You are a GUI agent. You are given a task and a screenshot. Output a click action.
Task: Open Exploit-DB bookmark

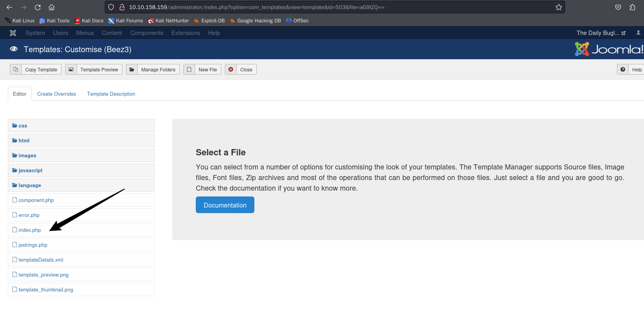click(209, 21)
